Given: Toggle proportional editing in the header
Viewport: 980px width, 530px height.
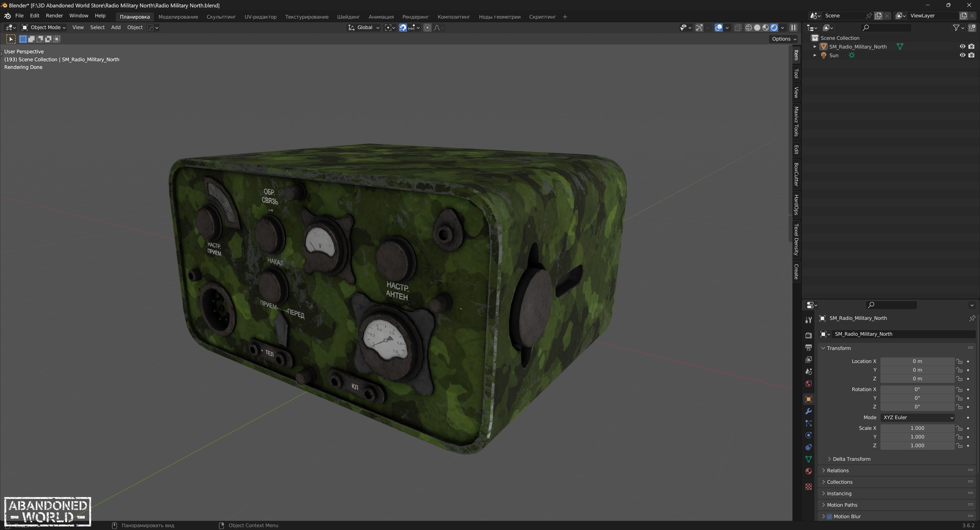Looking at the screenshot, I should (427, 27).
